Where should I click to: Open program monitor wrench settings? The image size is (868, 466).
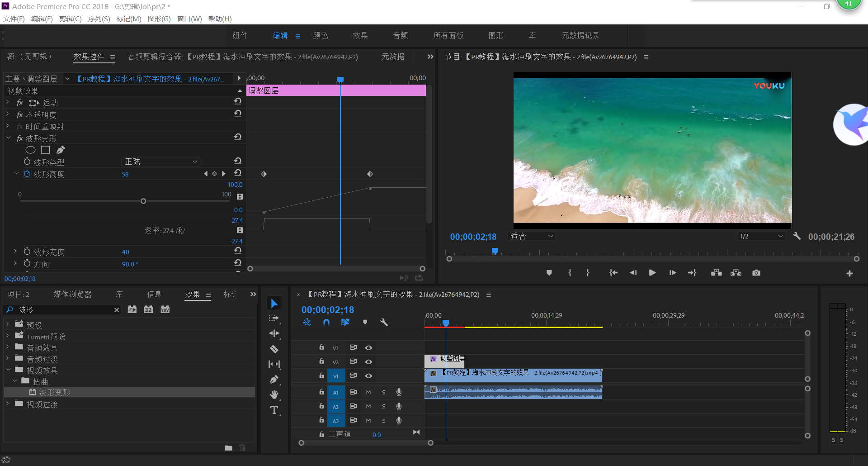click(x=797, y=236)
